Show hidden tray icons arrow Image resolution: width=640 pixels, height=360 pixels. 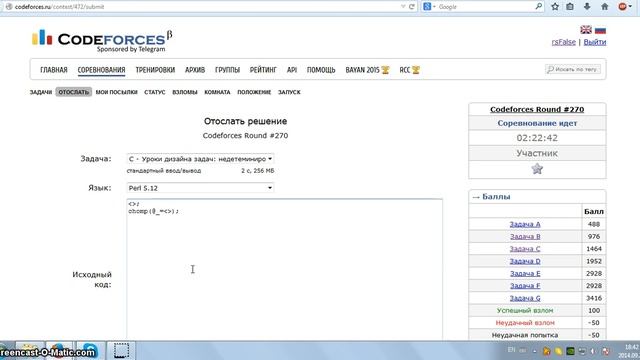pos(535,351)
